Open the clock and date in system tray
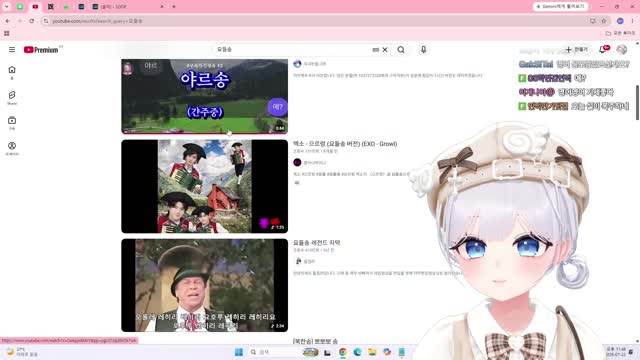640x360 pixels. point(616,352)
